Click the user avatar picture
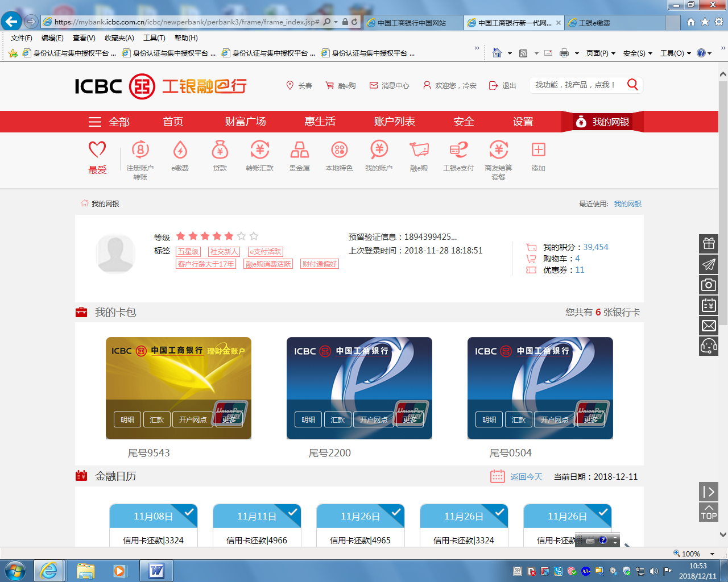 115,254
